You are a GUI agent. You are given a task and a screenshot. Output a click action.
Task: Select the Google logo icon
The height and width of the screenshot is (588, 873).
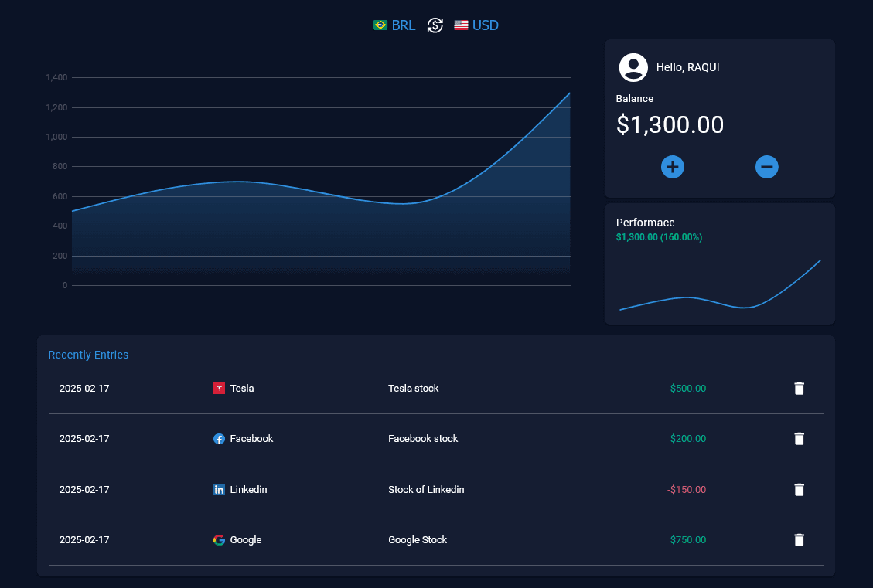[218, 540]
